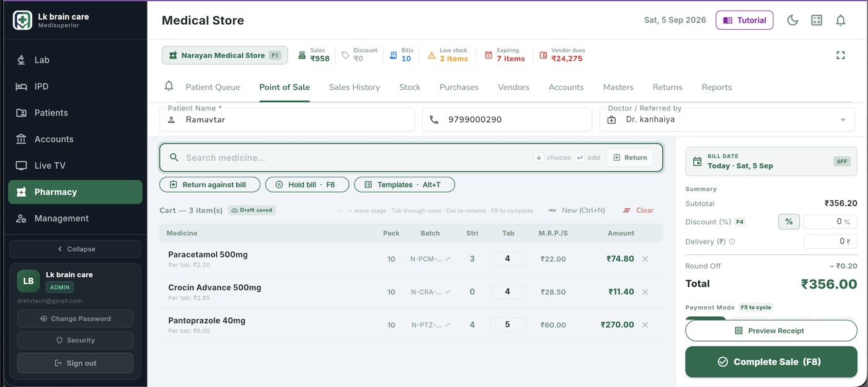This screenshot has height=387, width=868.
Task: Toggle discount percent mode button
Action: (789, 221)
